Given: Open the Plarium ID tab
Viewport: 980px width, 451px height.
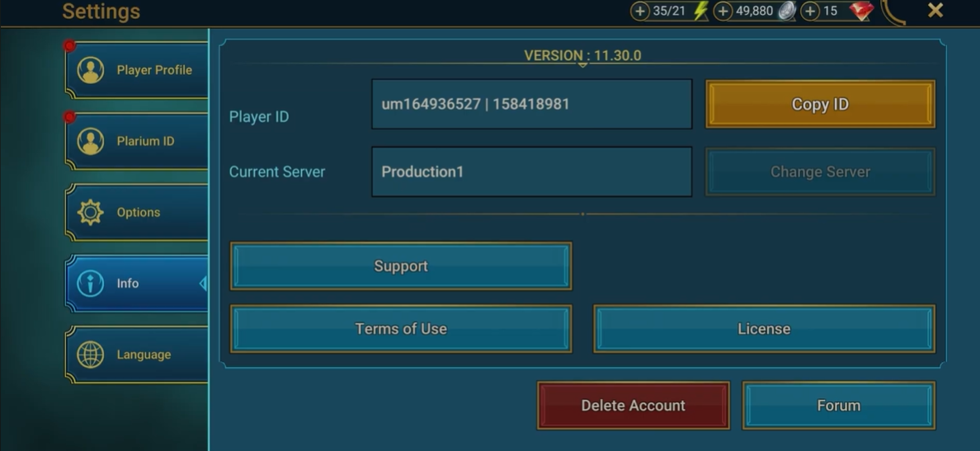Looking at the screenshot, I should point(137,141).
